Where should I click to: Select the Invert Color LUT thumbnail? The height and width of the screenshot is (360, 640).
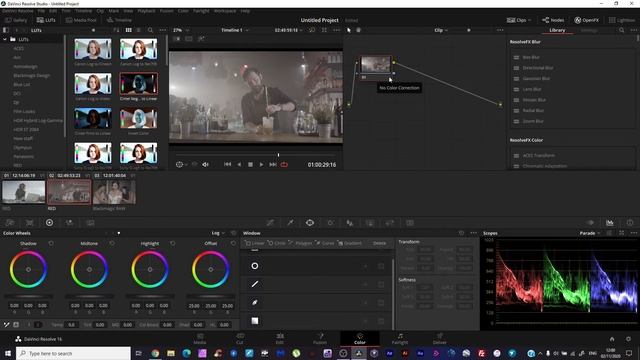pyautogui.click(x=138, y=118)
